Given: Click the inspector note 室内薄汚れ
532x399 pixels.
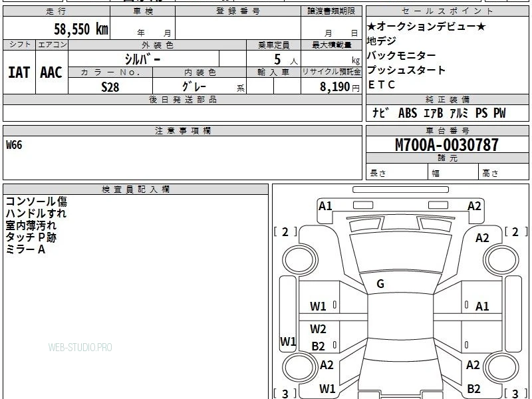Looking at the screenshot, I should 31,225.
